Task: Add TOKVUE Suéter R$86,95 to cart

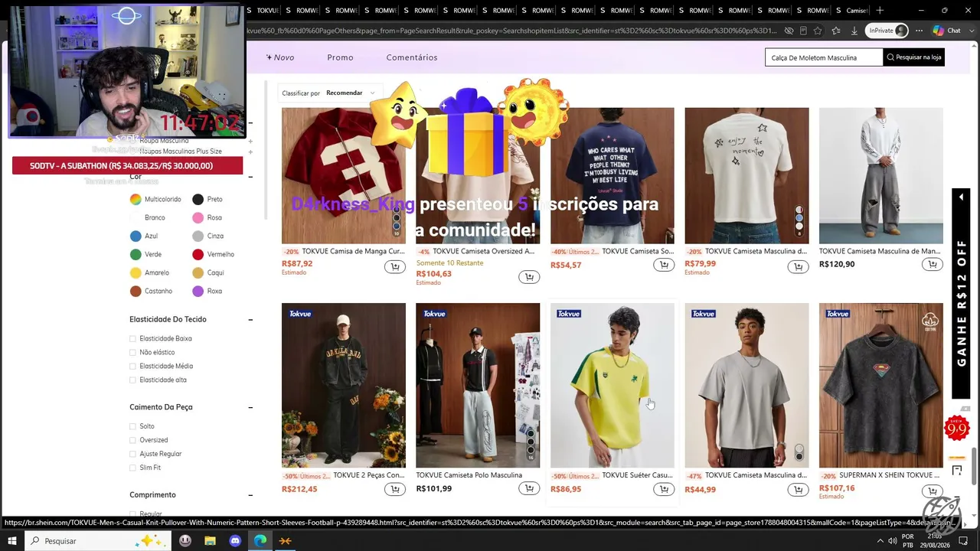Action: (x=664, y=489)
